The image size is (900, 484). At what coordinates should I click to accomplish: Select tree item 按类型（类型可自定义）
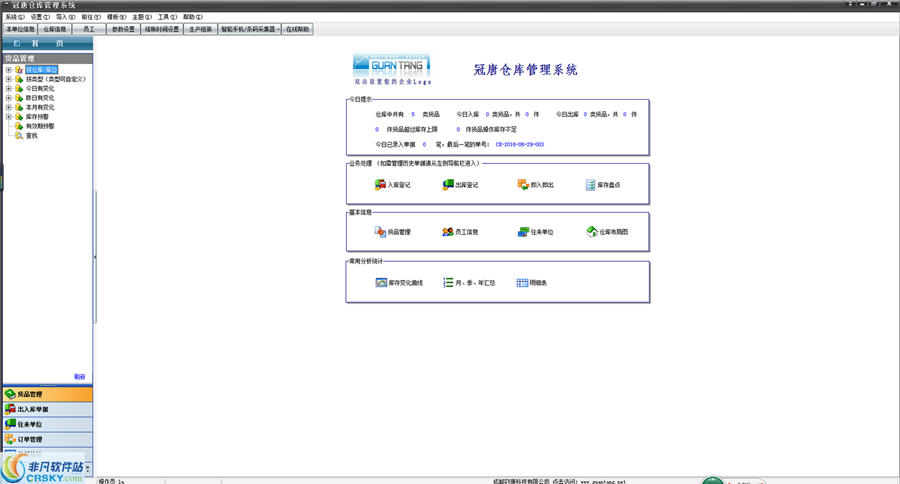coord(56,79)
